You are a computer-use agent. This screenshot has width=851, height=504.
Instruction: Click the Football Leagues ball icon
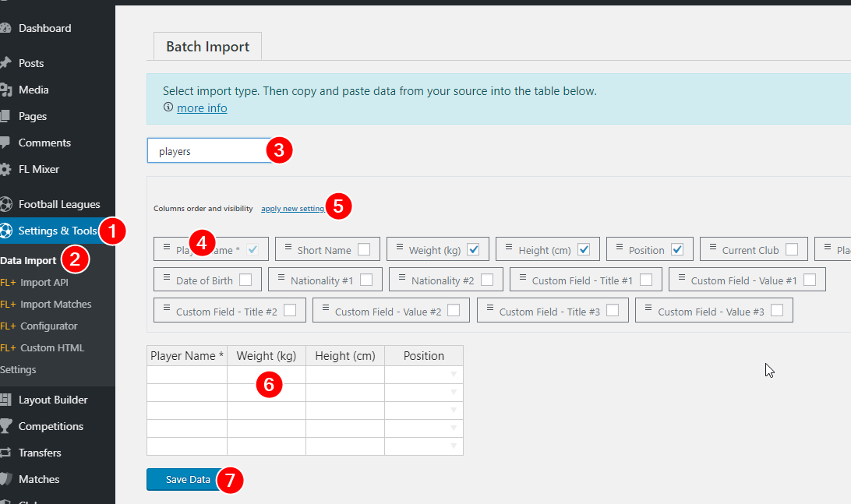coord(6,204)
